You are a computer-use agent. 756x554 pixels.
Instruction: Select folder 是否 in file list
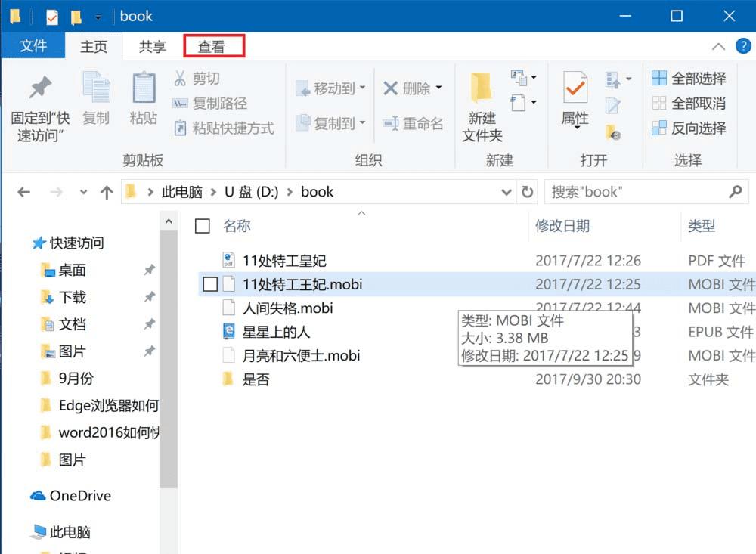[246, 379]
